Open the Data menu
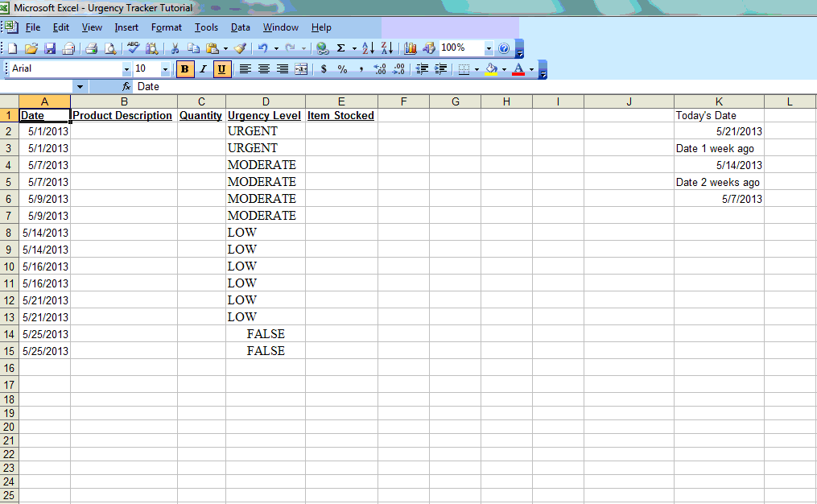 [x=240, y=27]
